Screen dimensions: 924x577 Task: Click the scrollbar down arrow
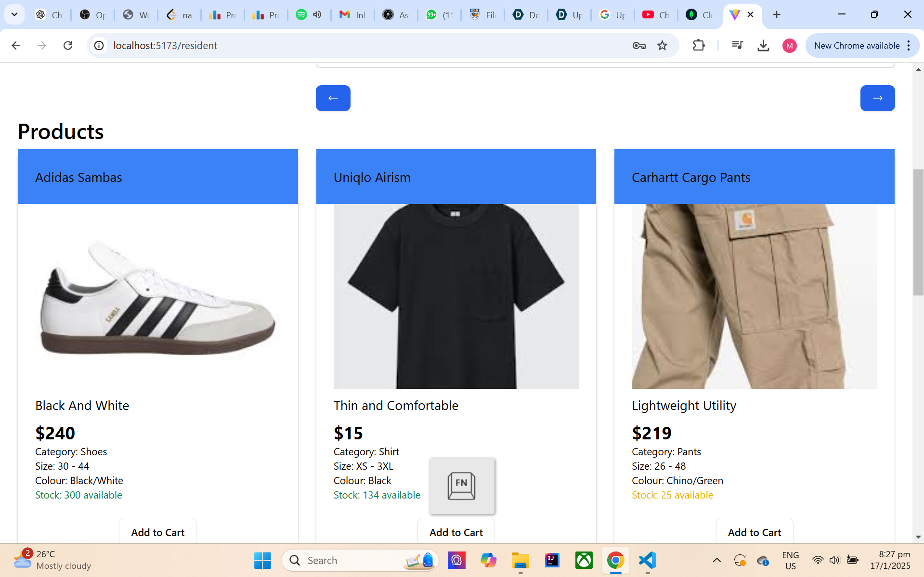coord(918,537)
